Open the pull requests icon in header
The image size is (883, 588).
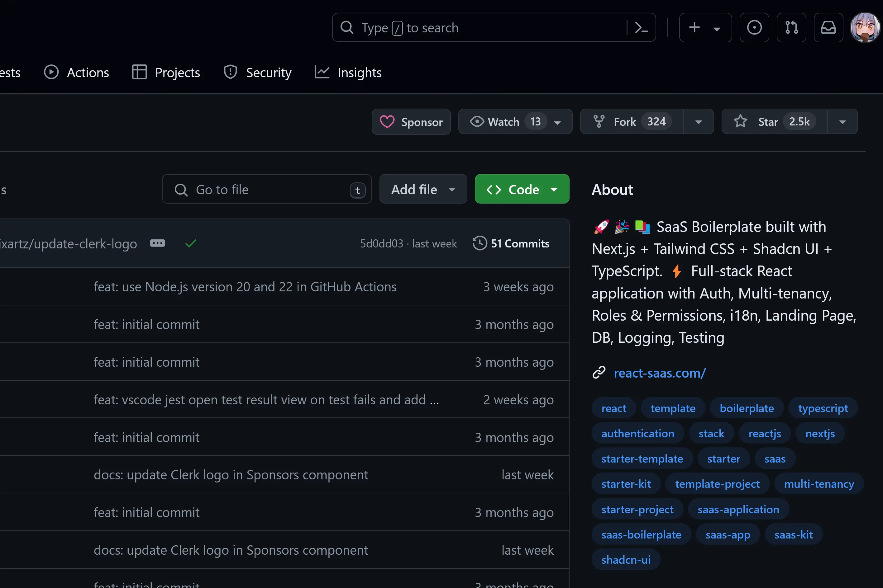[x=791, y=27]
